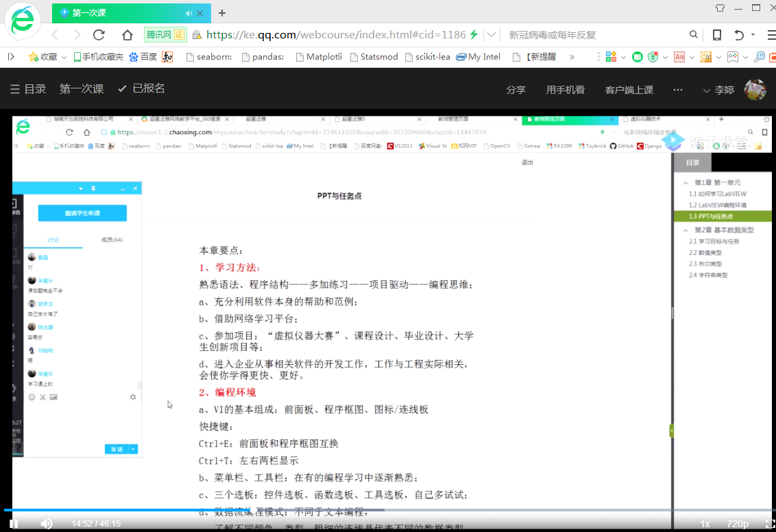The image size is (776, 532).
Task: Click the search magnifier icon
Action: 694,35
